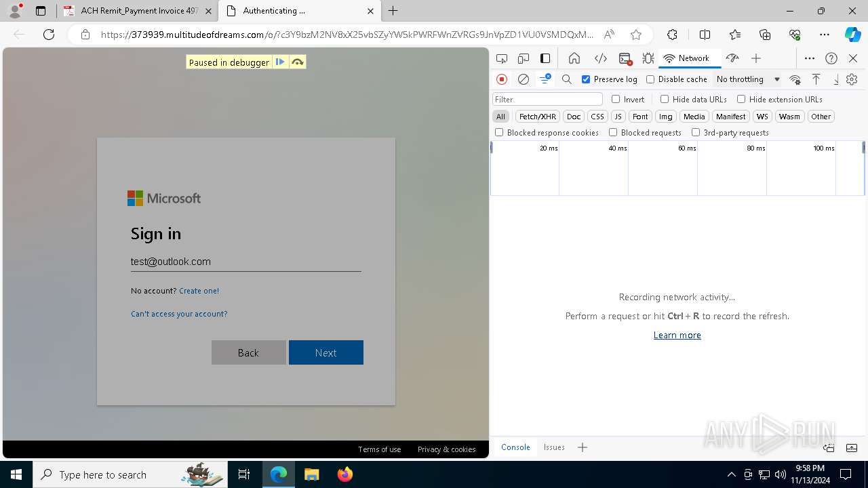Open DevTools customize ellipsis menu
The width and height of the screenshot is (868, 488).
pos(810,58)
